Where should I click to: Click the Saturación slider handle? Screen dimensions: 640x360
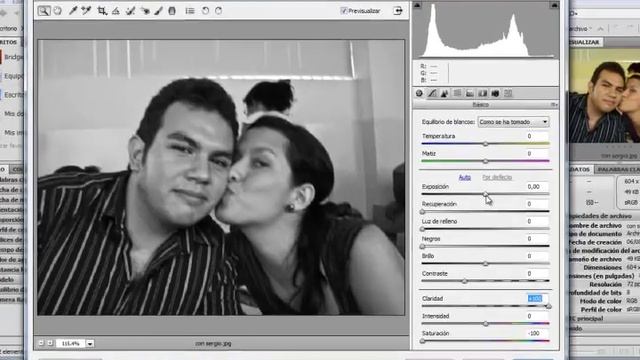(422, 341)
